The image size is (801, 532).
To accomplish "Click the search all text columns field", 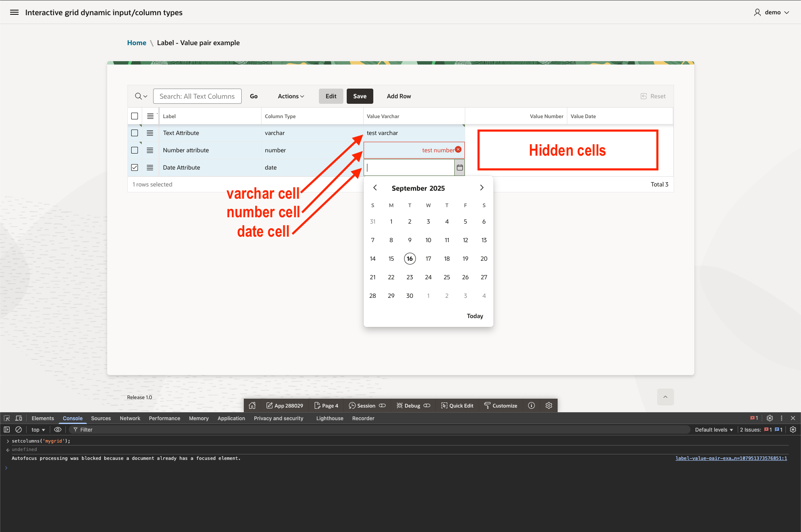I will [x=197, y=96].
